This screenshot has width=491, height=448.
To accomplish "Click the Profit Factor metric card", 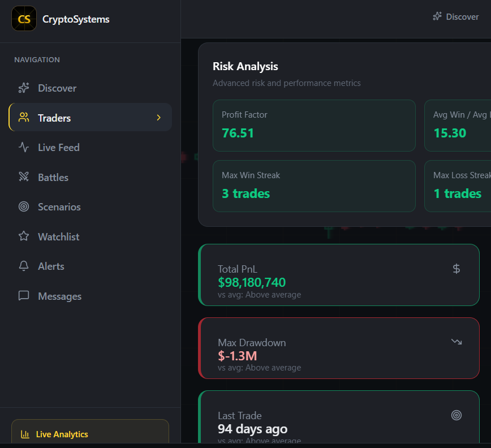I will pyautogui.click(x=314, y=126).
